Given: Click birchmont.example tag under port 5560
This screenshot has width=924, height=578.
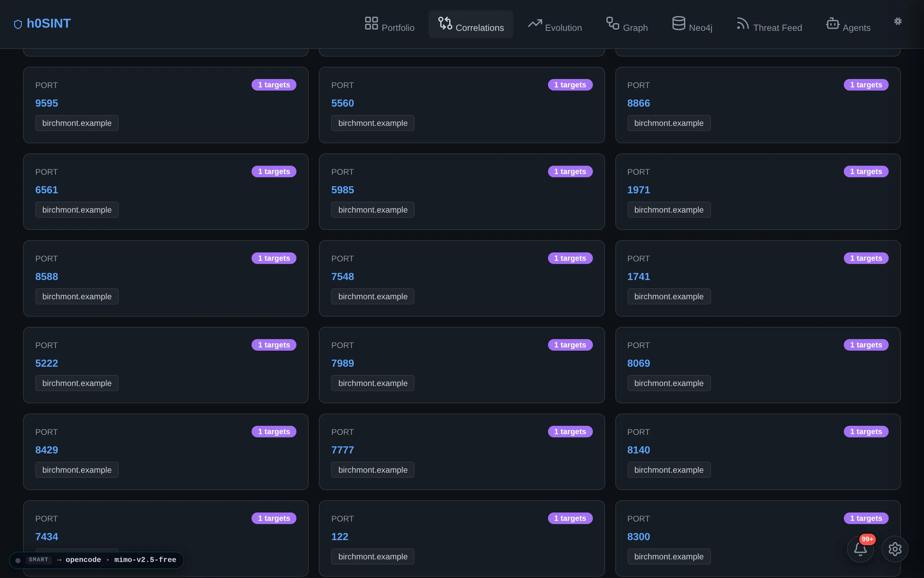Looking at the screenshot, I should [373, 123].
